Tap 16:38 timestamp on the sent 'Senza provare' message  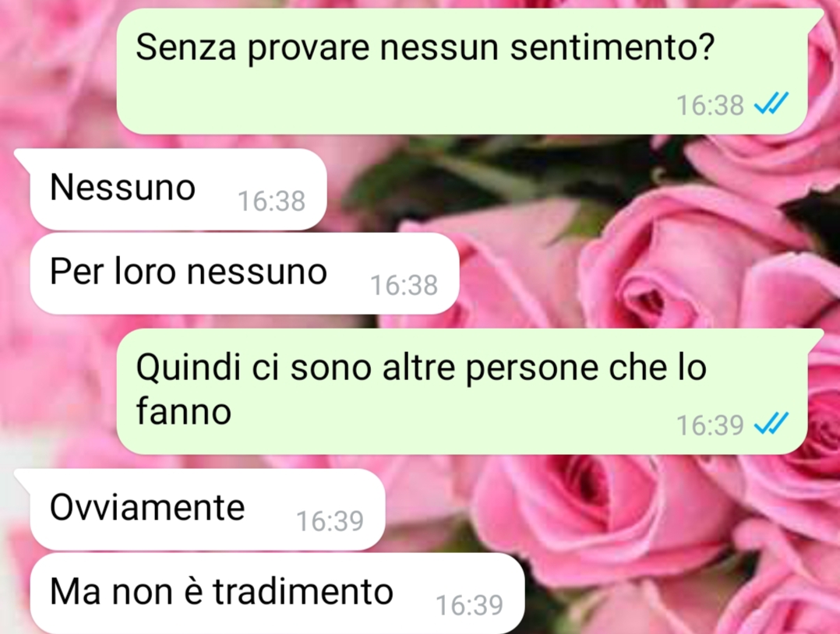tap(710, 105)
